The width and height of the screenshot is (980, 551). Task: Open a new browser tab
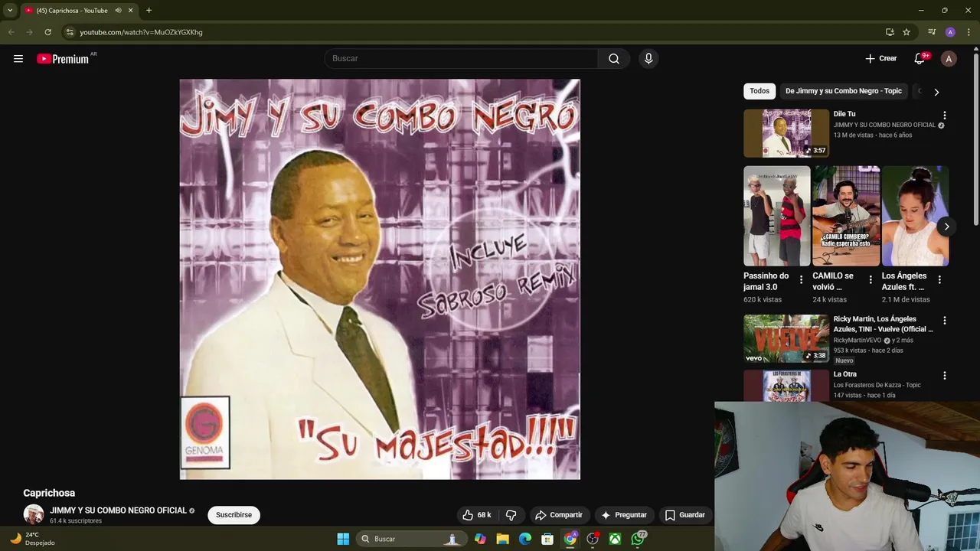pos(149,11)
